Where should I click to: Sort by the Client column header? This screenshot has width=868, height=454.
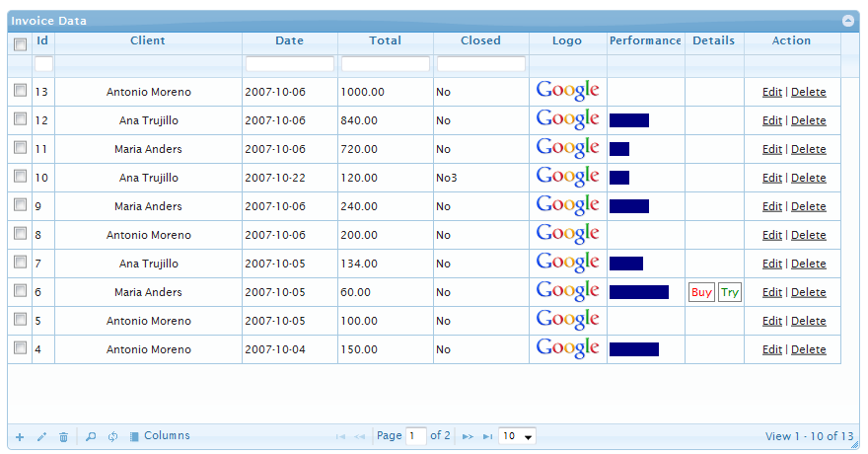click(148, 41)
